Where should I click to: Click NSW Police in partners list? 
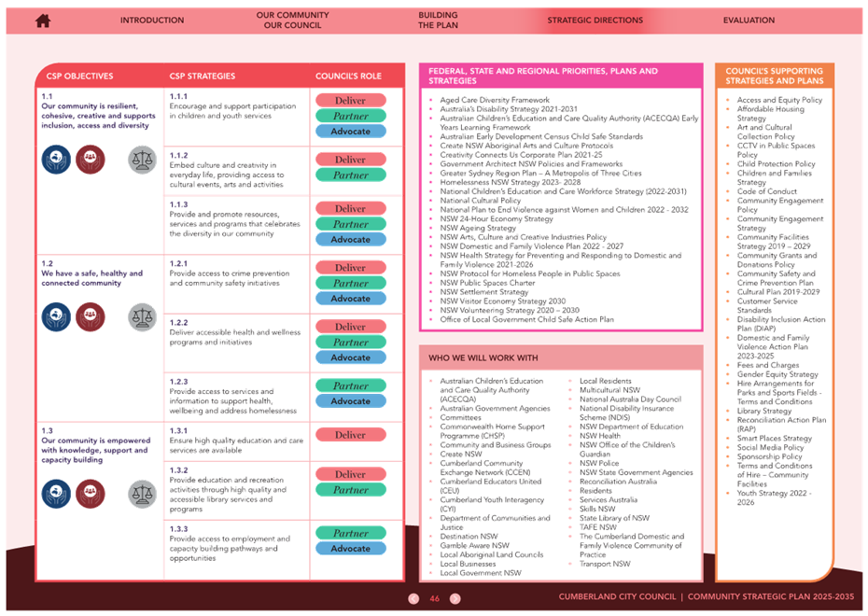pos(599,463)
